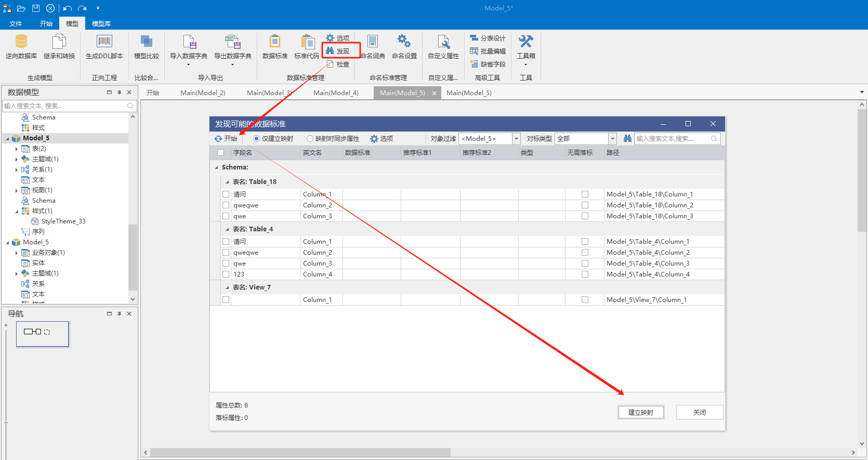Viewport: 868px width, 460px height.
Task: Click the 建立映射 button
Action: (x=641, y=412)
